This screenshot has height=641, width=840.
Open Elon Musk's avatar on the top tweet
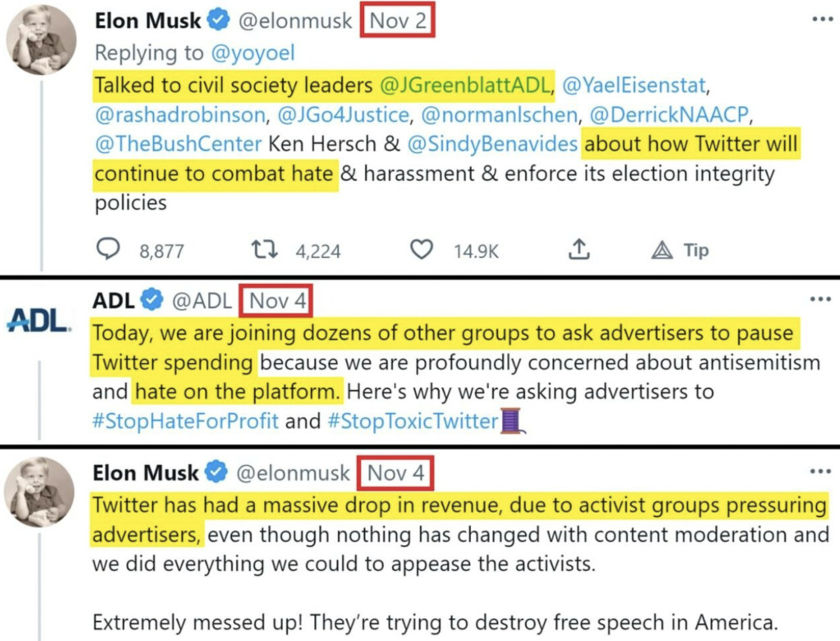click(41, 39)
